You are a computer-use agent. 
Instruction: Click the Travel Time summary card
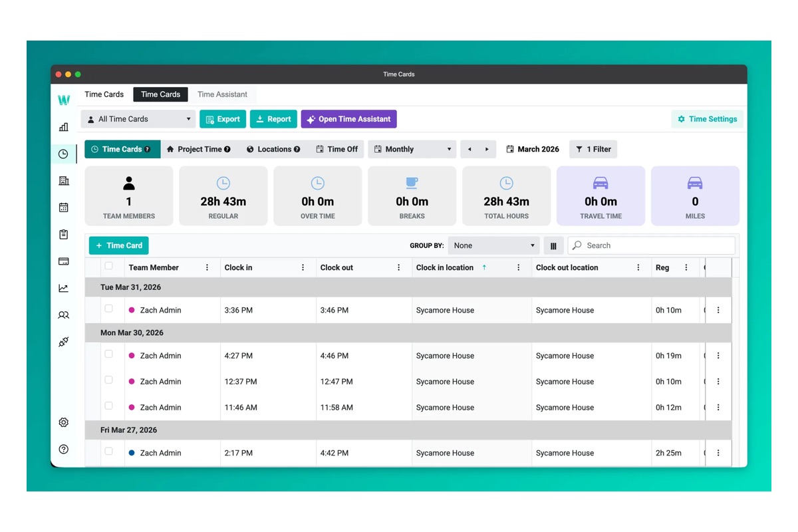[x=600, y=196]
